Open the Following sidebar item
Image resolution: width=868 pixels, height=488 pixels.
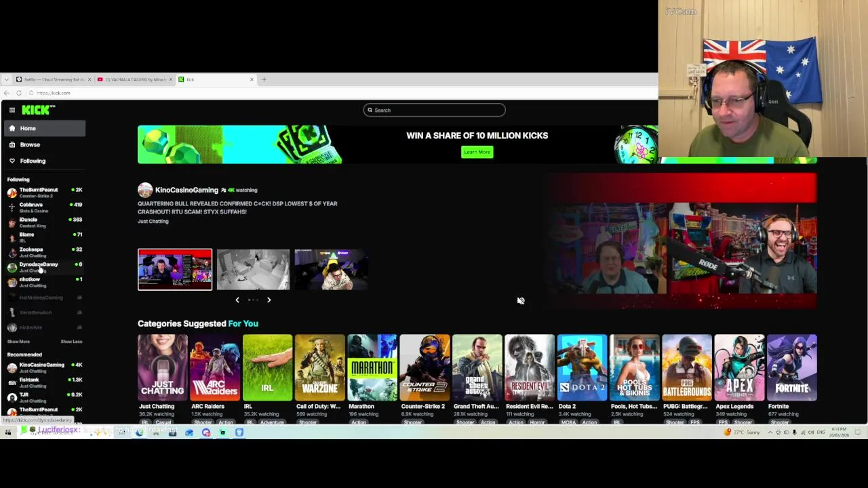click(44, 161)
